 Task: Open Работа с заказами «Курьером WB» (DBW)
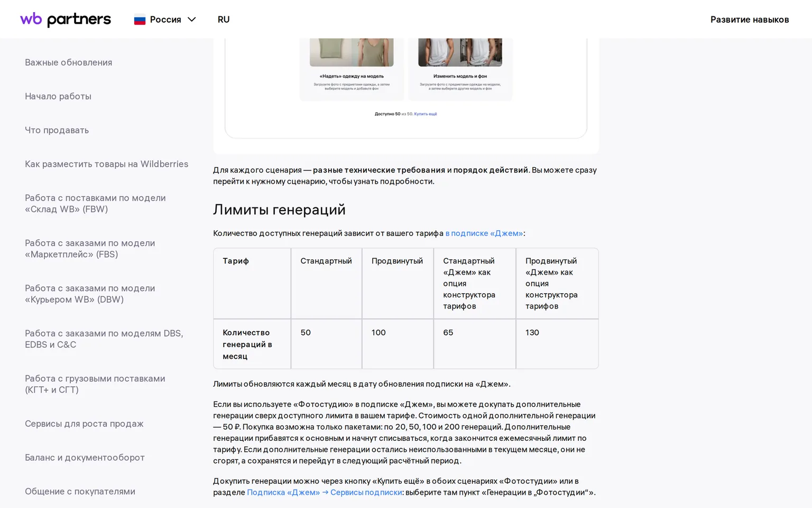coord(90,294)
